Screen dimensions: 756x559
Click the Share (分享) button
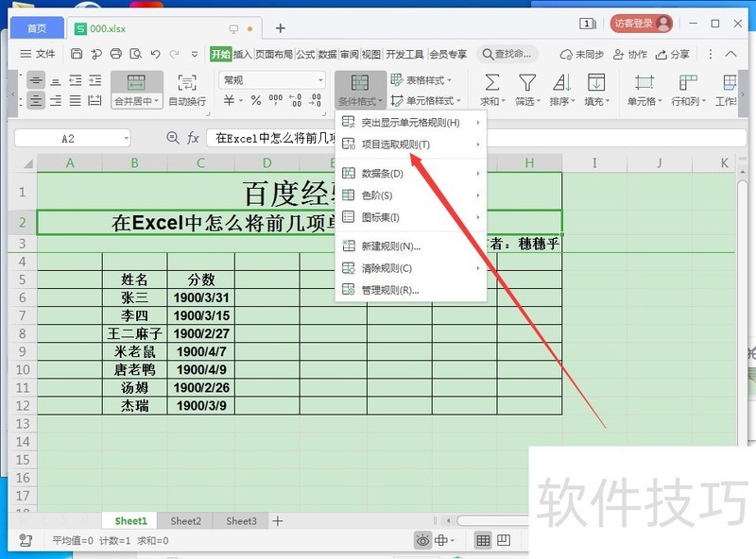(673, 55)
